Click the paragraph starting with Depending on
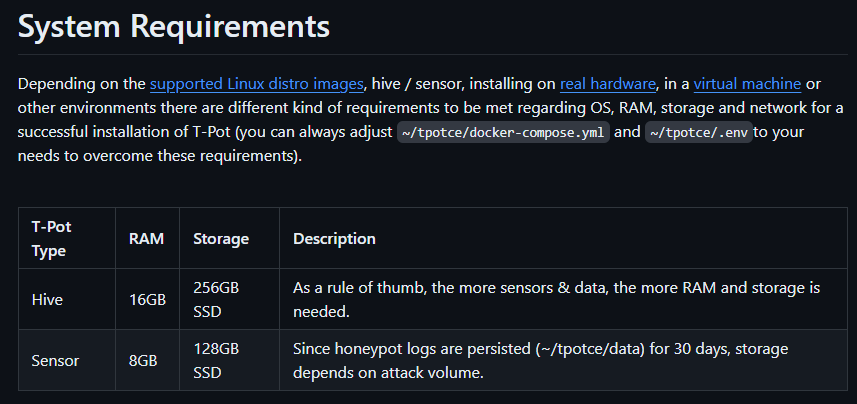Image resolution: width=857 pixels, height=404 pixels. [x=431, y=120]
